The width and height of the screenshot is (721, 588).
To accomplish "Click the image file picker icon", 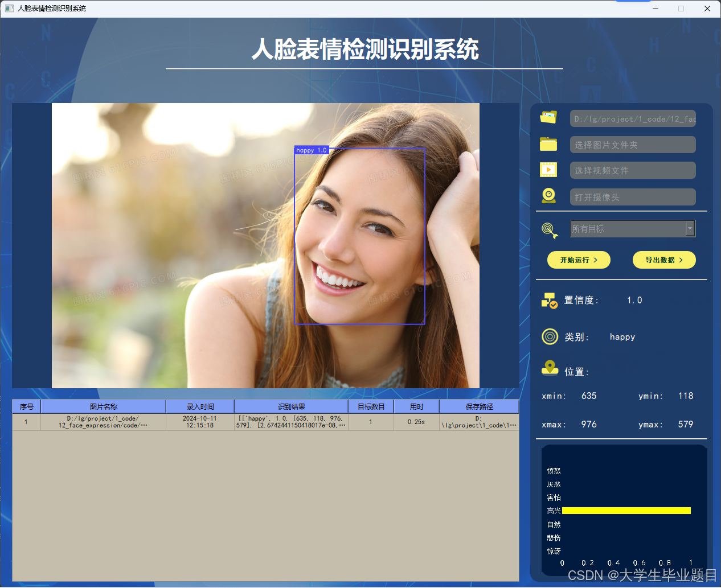I will 548,117.
